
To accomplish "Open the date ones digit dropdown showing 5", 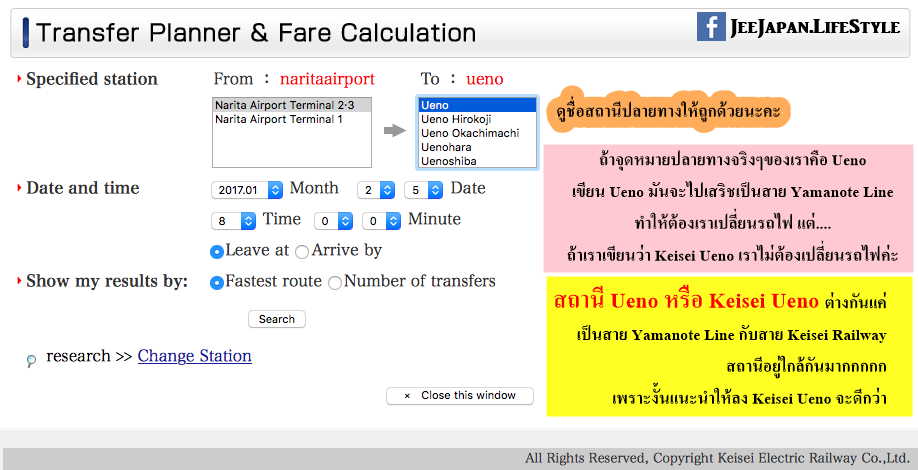I will (423, 190).
